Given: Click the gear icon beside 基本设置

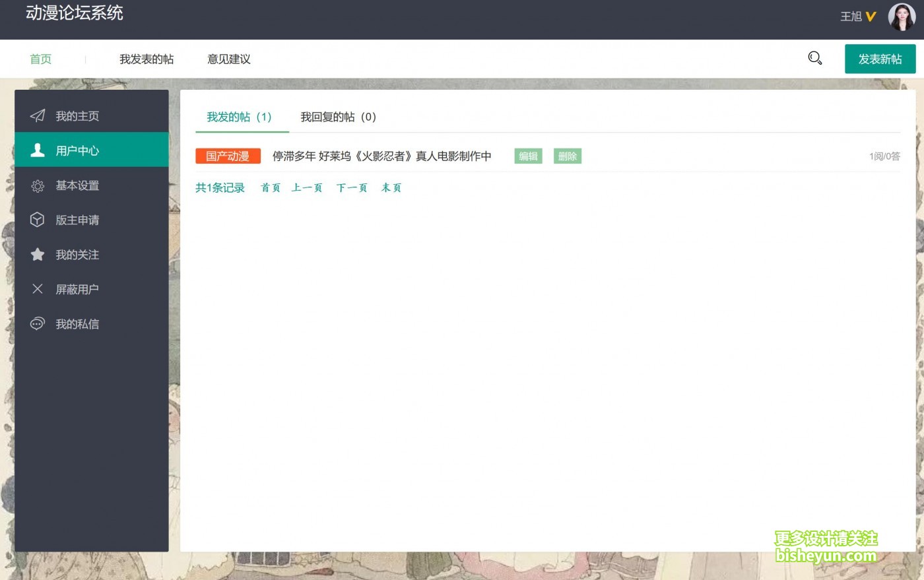Looking at the screenshot, I should click(x=38, y=185).
